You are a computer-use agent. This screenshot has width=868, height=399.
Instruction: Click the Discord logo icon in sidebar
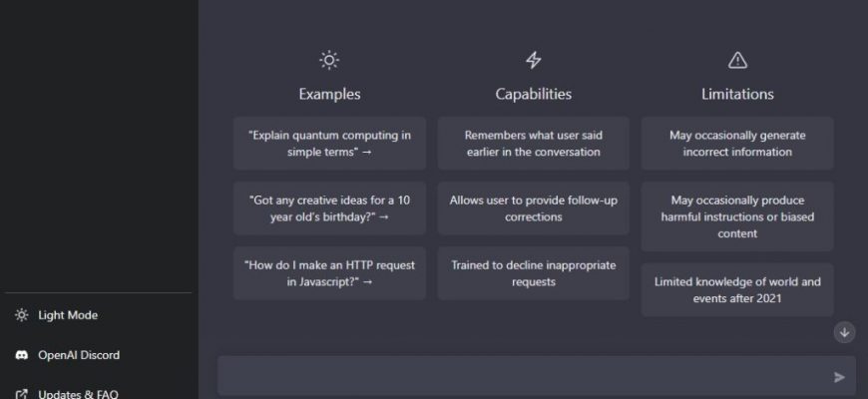22,355
